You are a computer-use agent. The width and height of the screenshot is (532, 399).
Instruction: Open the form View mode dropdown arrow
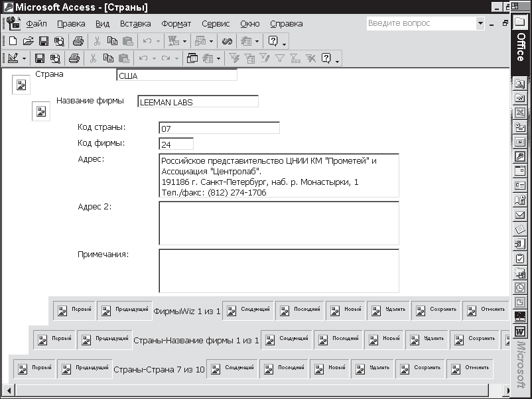click(x=25, y=58)
